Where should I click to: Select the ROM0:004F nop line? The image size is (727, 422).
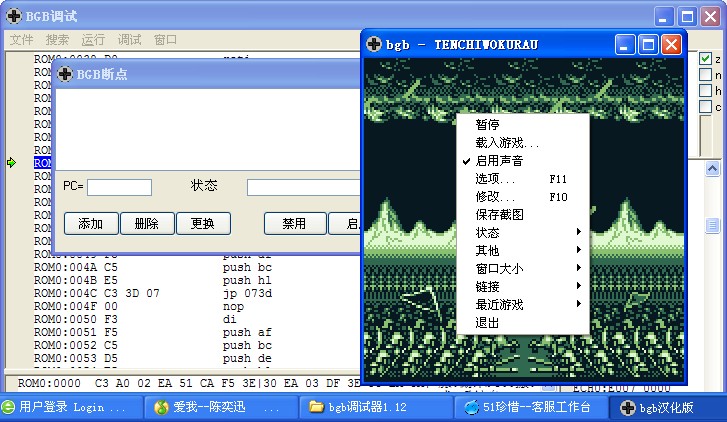pyautogui.click(x=139, y=307)
